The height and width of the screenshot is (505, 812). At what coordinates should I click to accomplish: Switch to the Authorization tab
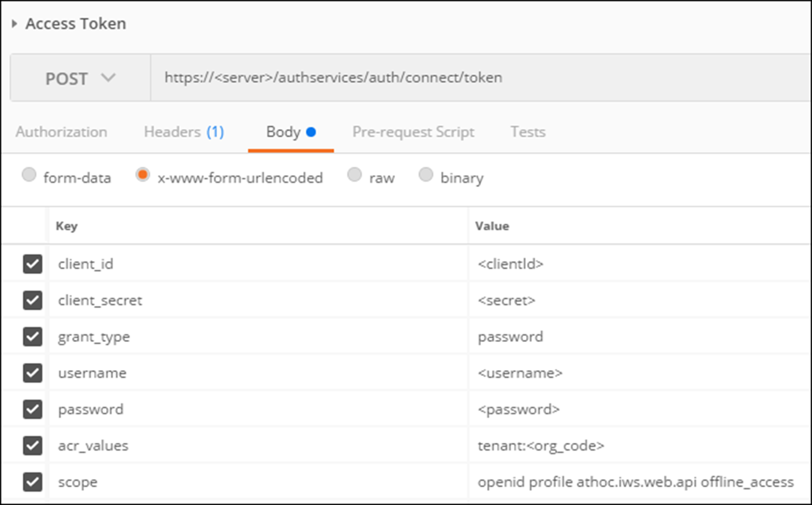[61, 132]
